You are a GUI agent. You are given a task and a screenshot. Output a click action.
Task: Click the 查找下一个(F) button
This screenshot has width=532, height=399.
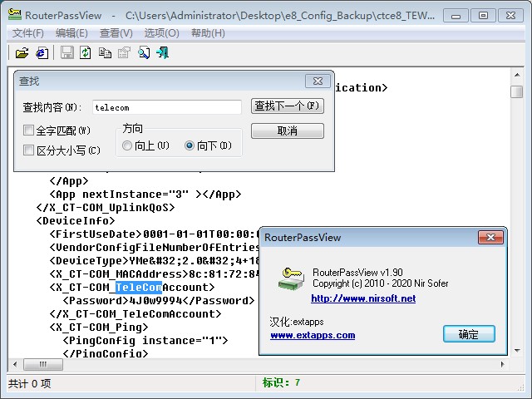[x=288, y=106]
